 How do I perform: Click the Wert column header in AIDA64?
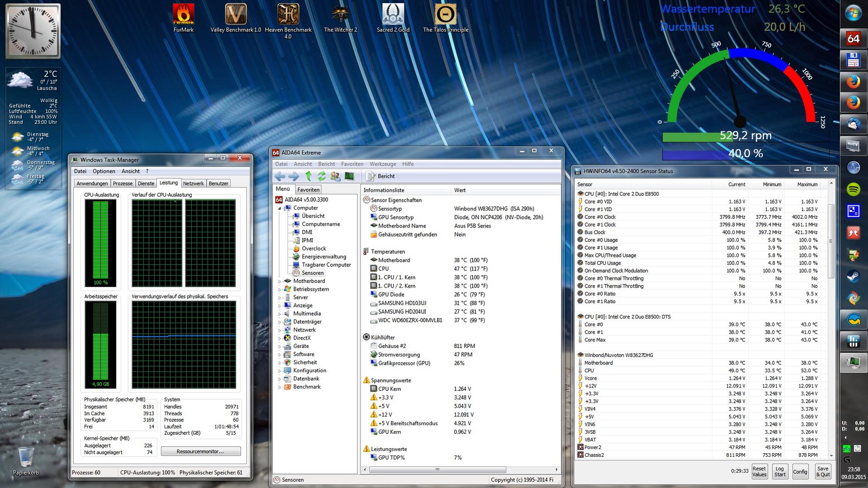[505, 190]
